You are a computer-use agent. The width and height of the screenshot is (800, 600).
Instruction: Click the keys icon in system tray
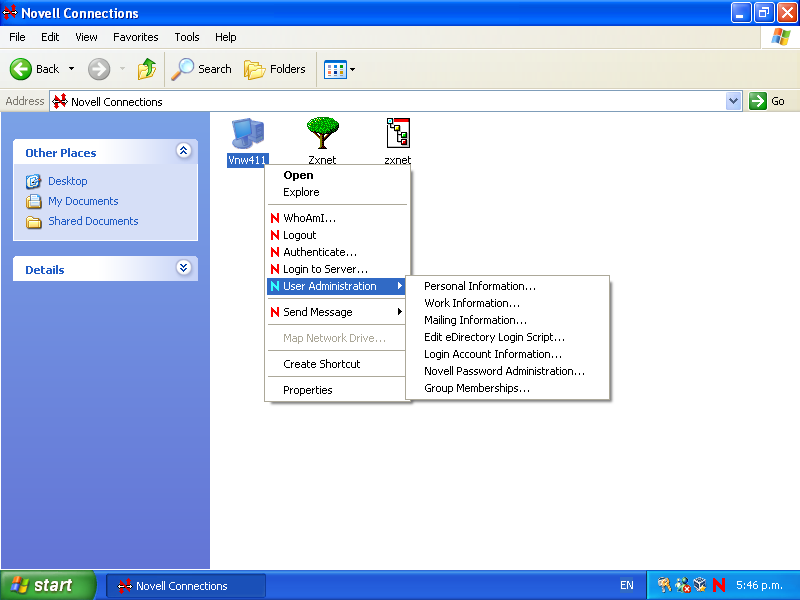(x=664, y=585)
